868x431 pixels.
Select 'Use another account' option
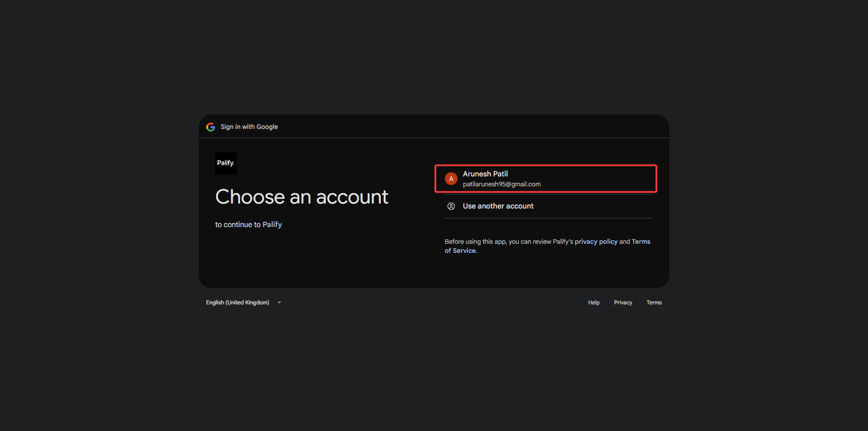pyautogui.click(x=498, y=206)
